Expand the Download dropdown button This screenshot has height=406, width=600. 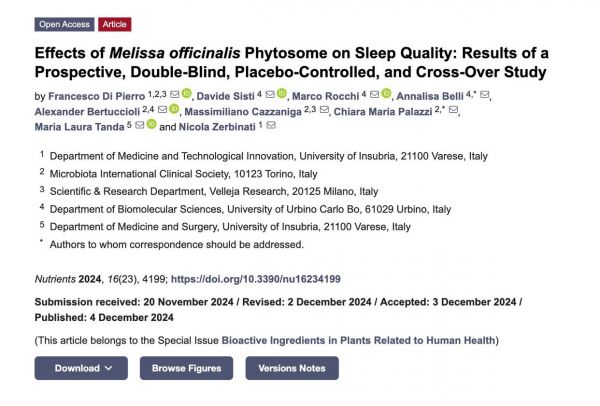click(81, 368)
